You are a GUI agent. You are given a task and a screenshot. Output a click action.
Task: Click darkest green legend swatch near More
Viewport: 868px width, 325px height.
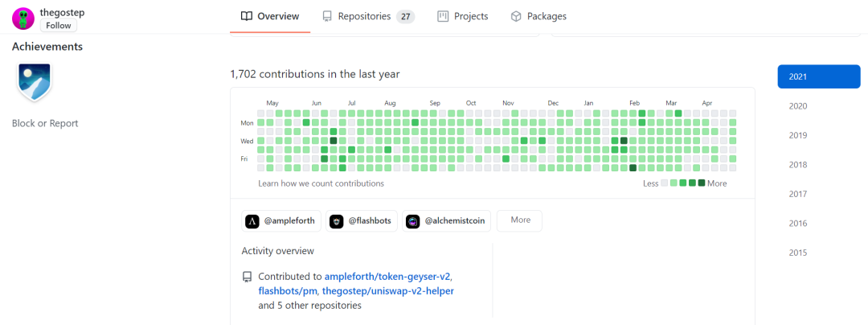(702, 183)
